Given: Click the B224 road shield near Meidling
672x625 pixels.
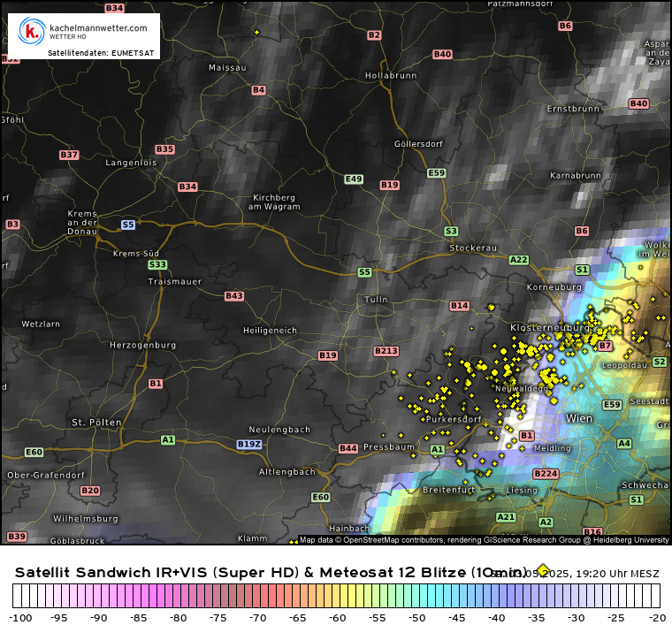Looking at the screenshot, I should tap(546, 474).
